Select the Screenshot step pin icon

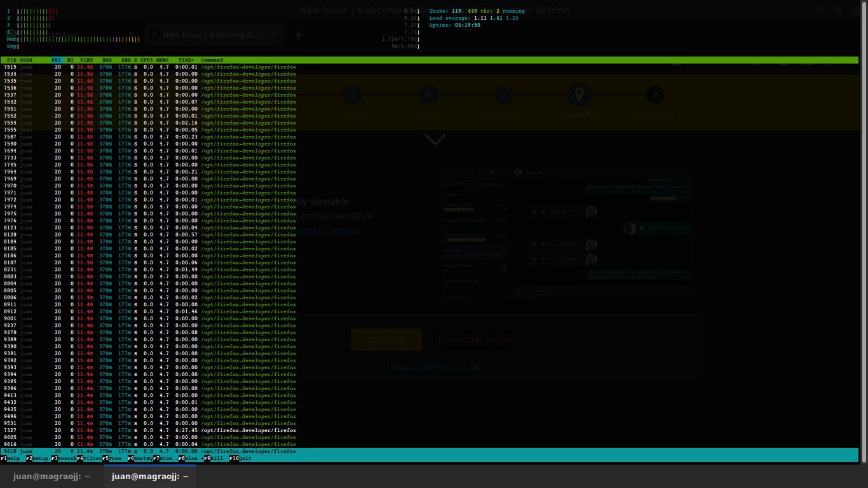tap(579, 94)
